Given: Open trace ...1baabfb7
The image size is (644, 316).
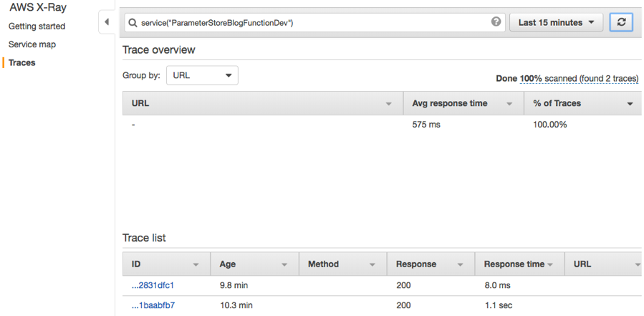Looking at the screenshot, I should (153, 305).
